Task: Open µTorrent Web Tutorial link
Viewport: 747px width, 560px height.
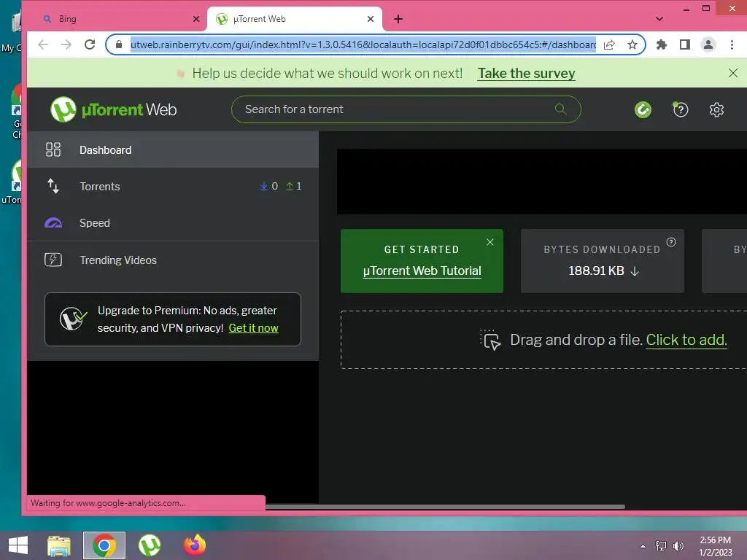Action: [x=422, y=271]
